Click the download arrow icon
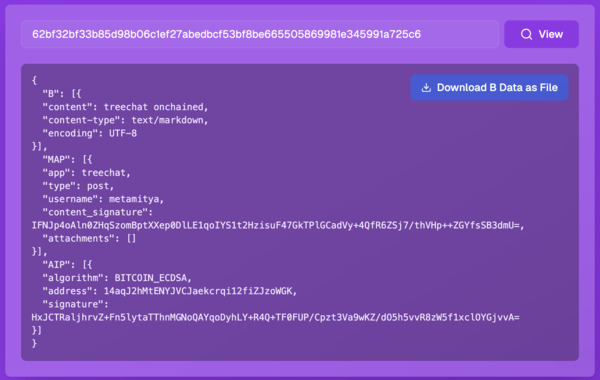 point(426,88)
